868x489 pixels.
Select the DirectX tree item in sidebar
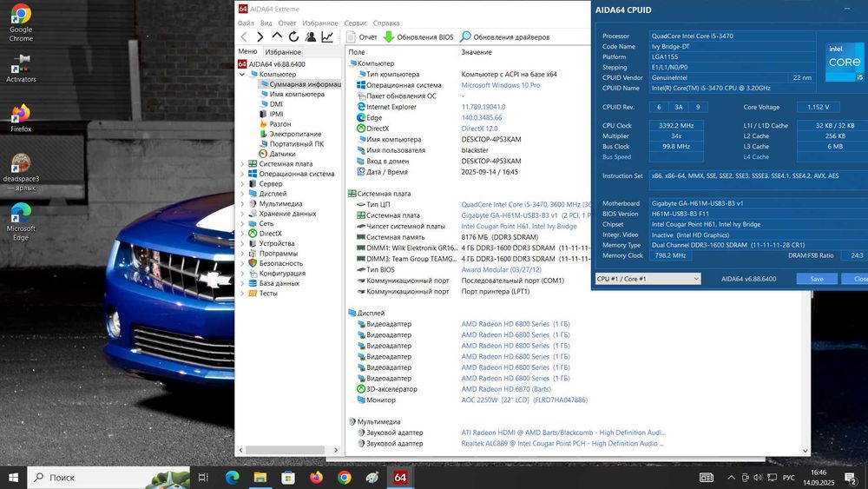(265, 234)
